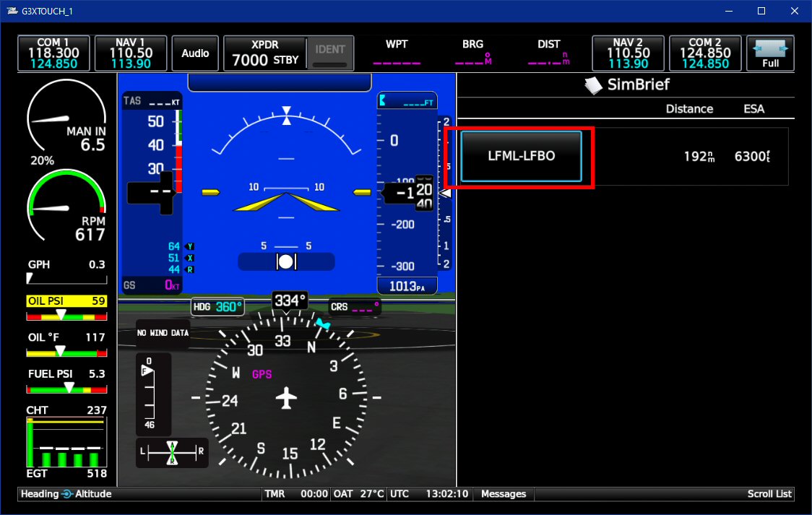This screenshot has width=812, height=515.
Task: Open the Audio panel
Action: point(195,54)
